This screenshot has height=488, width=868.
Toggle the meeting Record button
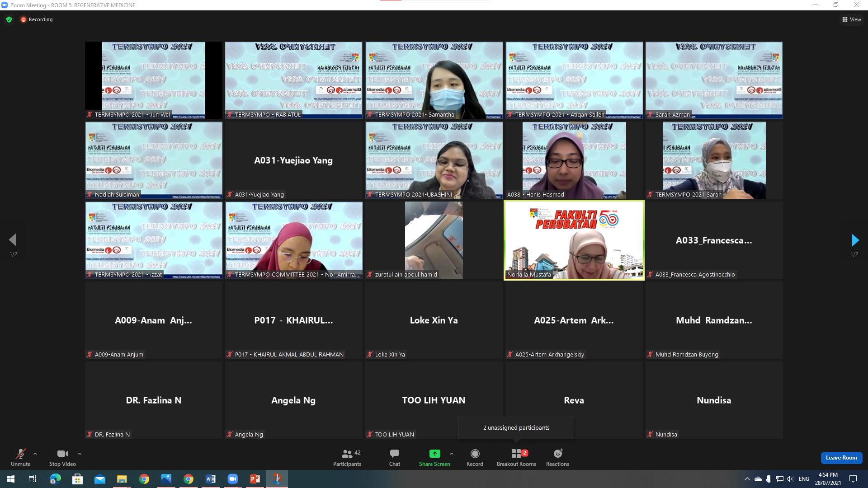[x=475, y=457]
